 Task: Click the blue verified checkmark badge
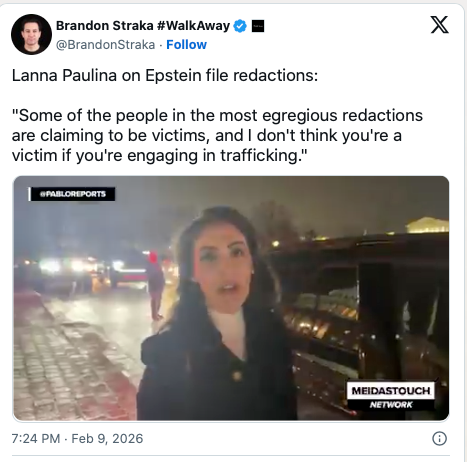[240, 26]
